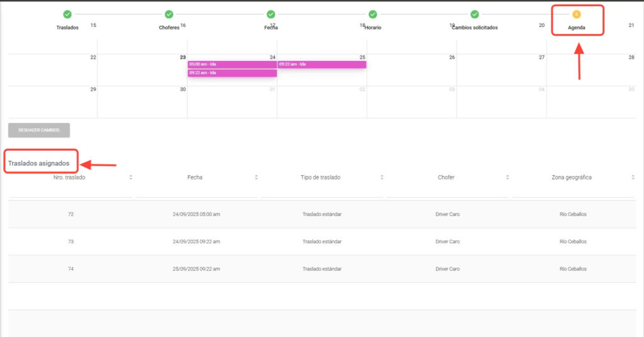The width and height of the screenshot is (644, 337).
Task: Open Cambios solicitados step check icon
Action: tap(475, 14)
